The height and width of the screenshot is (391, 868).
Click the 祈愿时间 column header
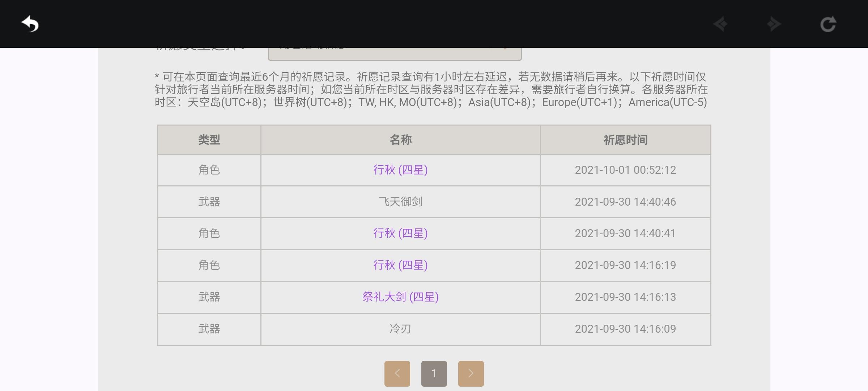[x=625, y=140]
